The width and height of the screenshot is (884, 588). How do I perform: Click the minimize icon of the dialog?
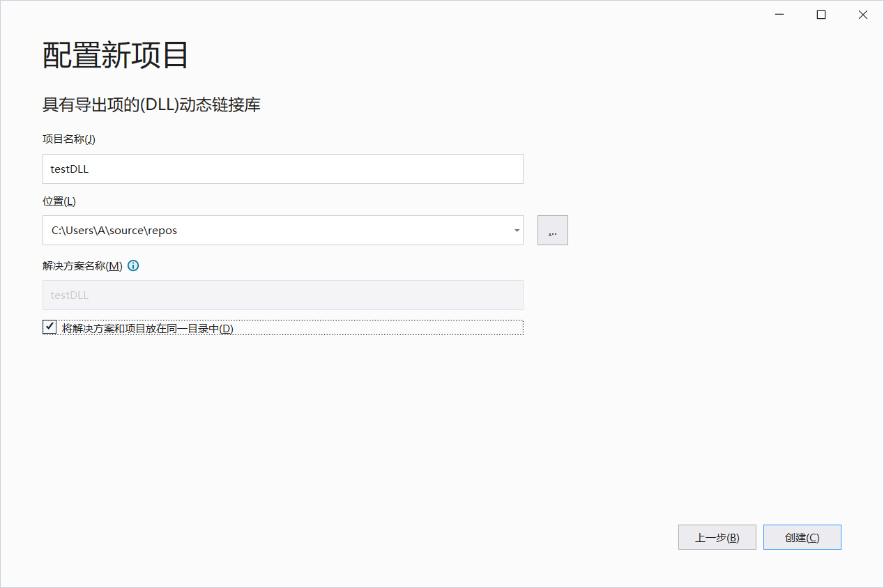779,14
